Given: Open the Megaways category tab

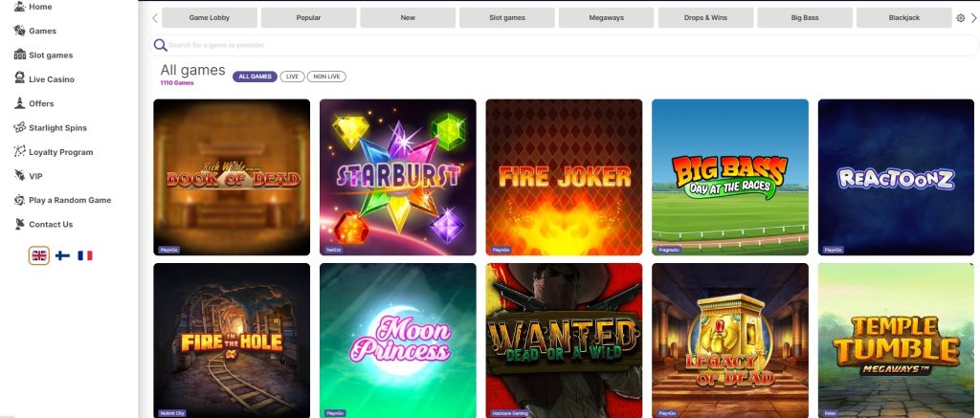Looking at the screenshot, I should pos(606,18).
